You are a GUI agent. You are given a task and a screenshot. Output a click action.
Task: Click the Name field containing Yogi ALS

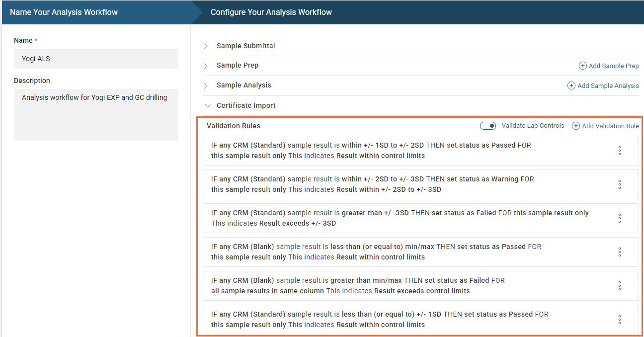pyautogui.click(x=96, y=59)
